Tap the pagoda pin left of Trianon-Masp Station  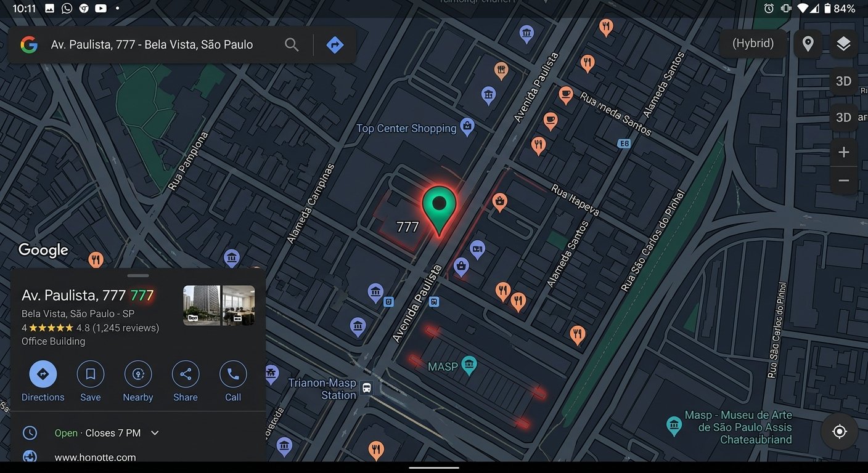point(271,373)
